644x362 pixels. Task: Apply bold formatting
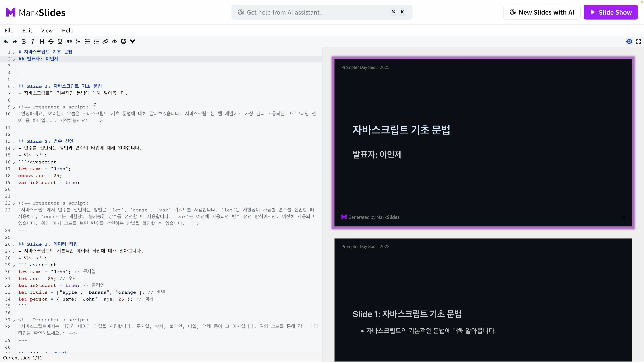24,41
